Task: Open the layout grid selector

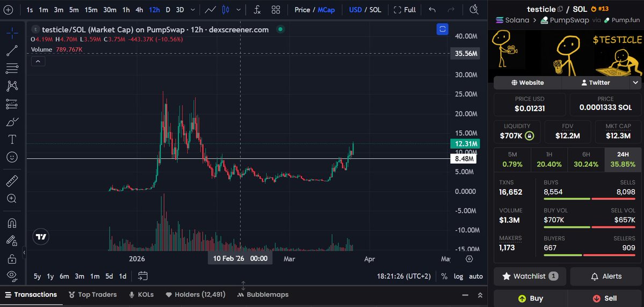Action: tap(276, 10)
